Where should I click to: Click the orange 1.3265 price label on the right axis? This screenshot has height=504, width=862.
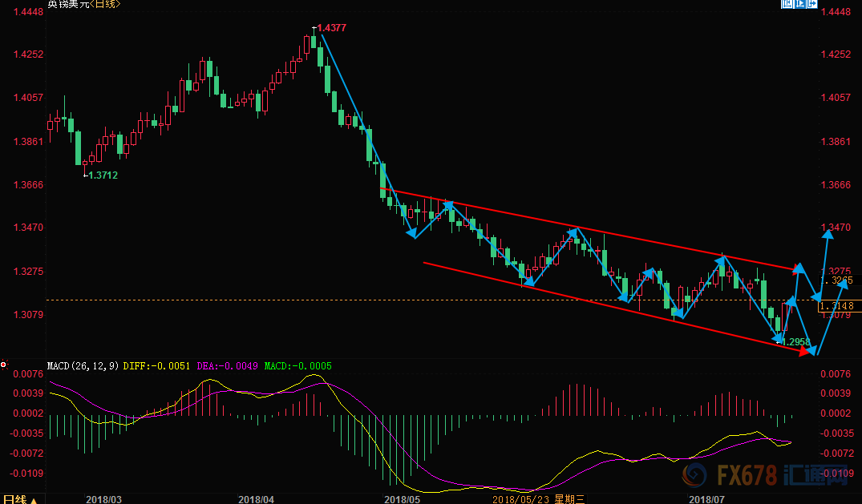click(x=840, y=281)
